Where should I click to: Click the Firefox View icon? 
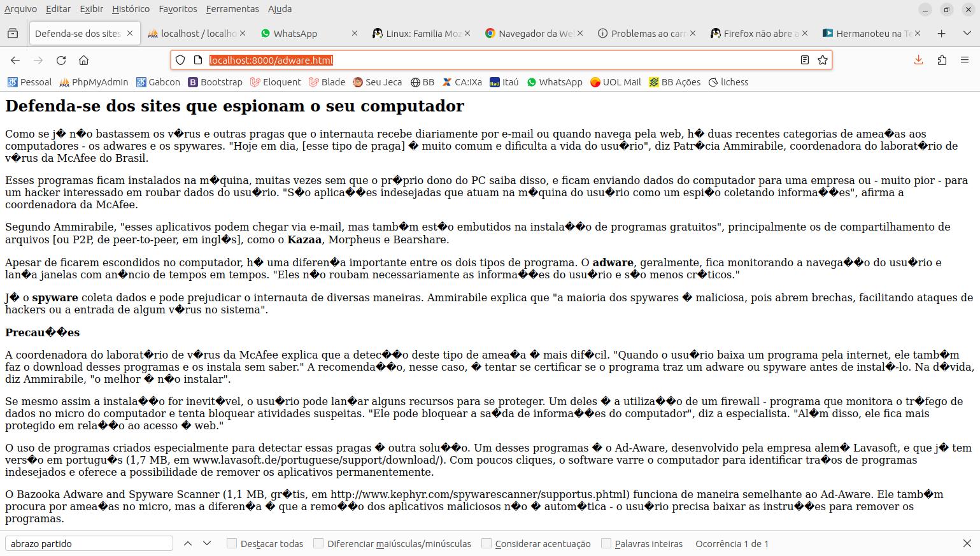point(13,33)
